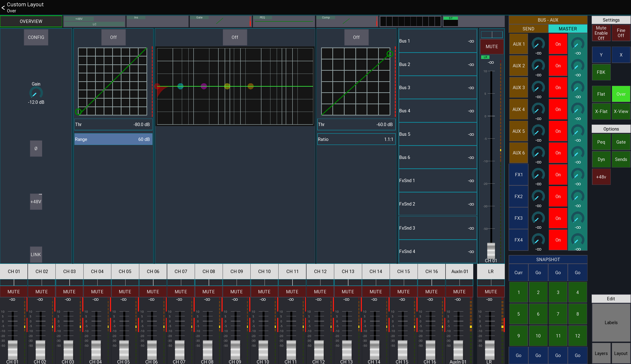Enable +48V phantom power on the channel
This screenshot has height=364, width=631.
[x=36, y=201]
